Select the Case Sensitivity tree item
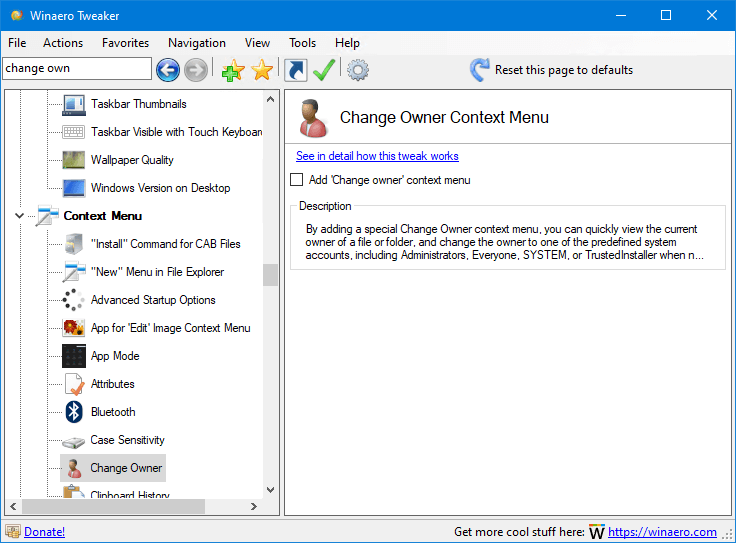736x543 pixels. (127, 440)
